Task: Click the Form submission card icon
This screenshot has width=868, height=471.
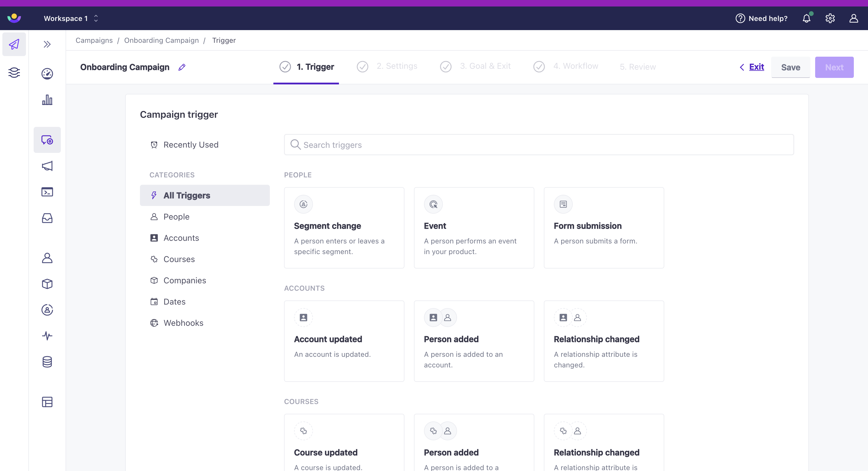Action: tap(563, 204)
